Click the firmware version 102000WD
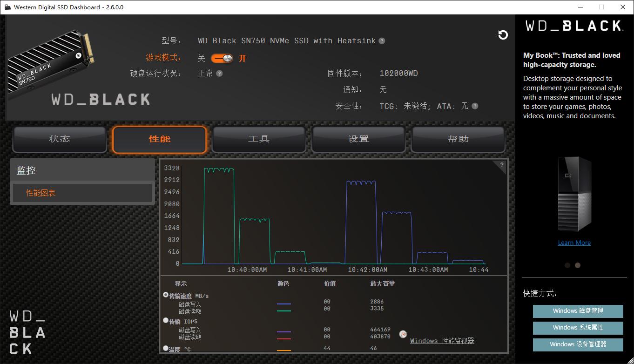Viewport: 634px width, 364px height. tap(398, 74)
